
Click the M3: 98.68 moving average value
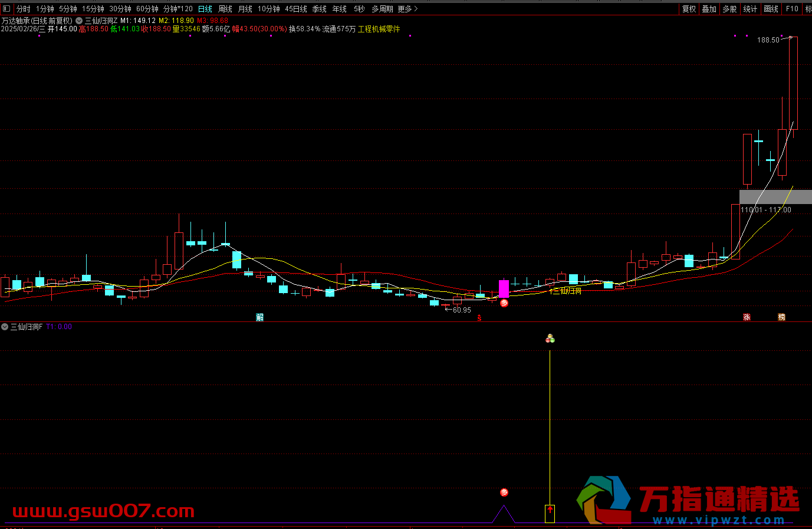coord(213,21)
